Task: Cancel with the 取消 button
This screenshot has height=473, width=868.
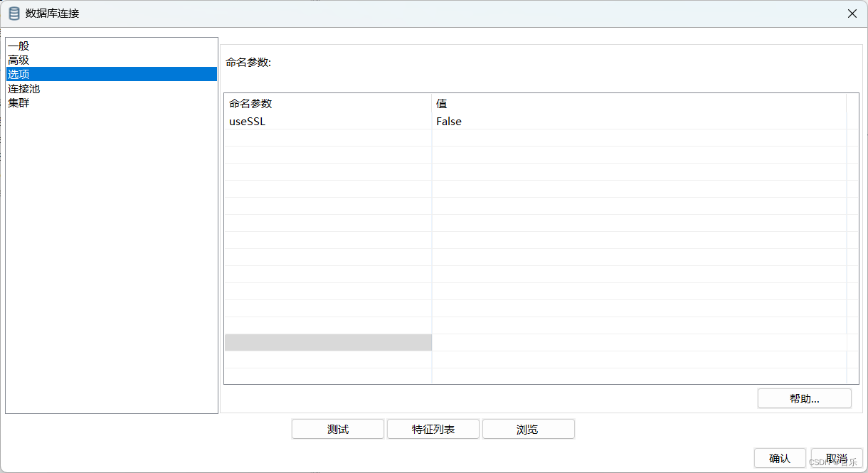Action: pyautogui.click(x=837, y=458)
